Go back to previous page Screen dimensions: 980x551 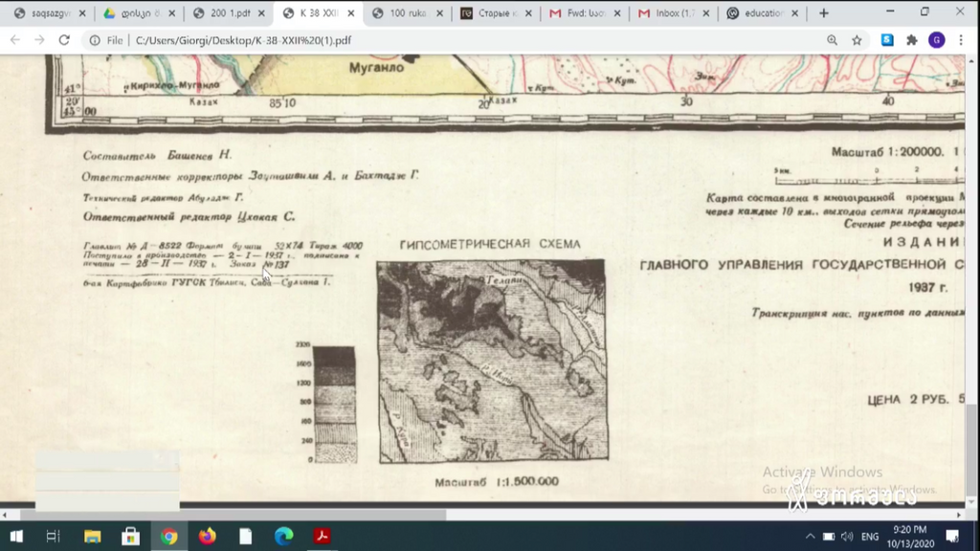tap(14, 40)
